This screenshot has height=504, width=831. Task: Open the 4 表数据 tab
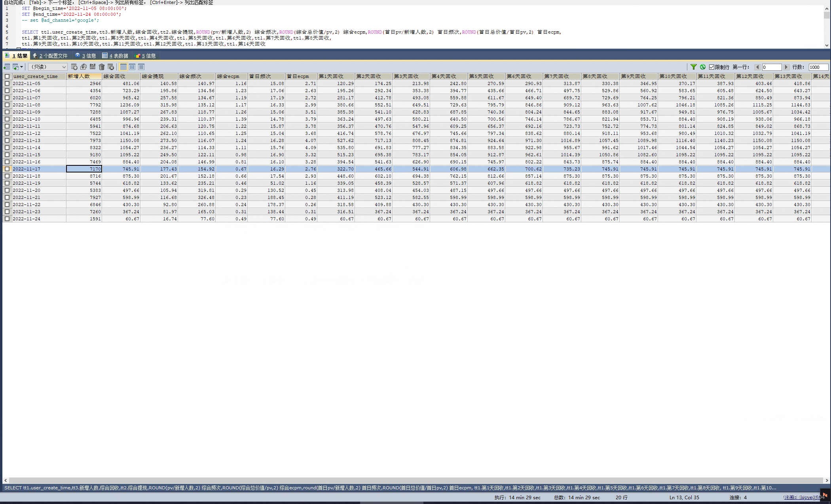[115, 56]
